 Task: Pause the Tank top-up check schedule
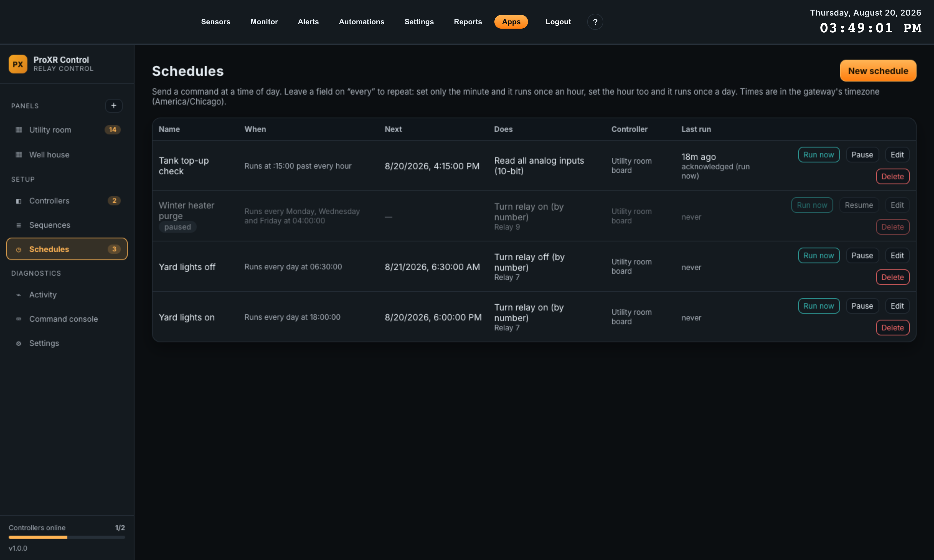862,155
